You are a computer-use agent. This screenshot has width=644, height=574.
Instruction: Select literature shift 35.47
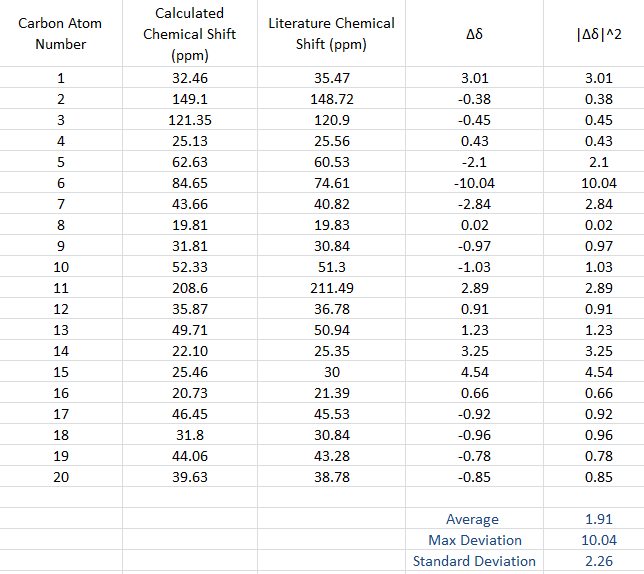tap(331, 78)
